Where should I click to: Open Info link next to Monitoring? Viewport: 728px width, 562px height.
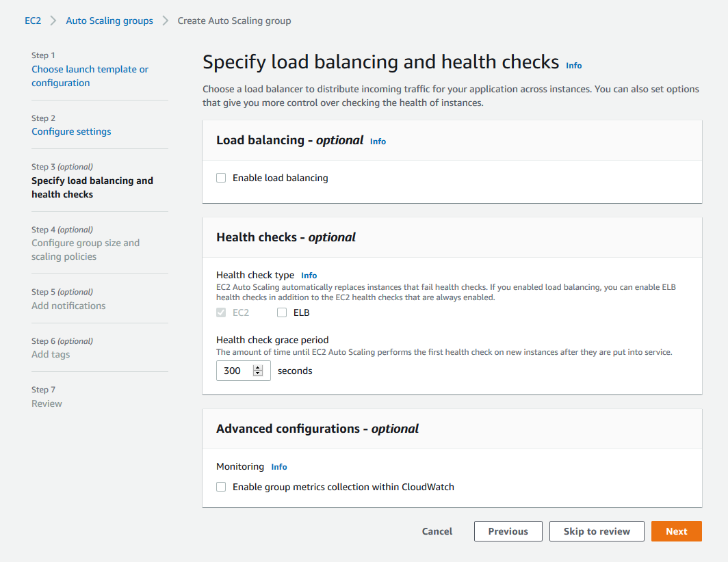pyautogui.click(x=279, y=467)
